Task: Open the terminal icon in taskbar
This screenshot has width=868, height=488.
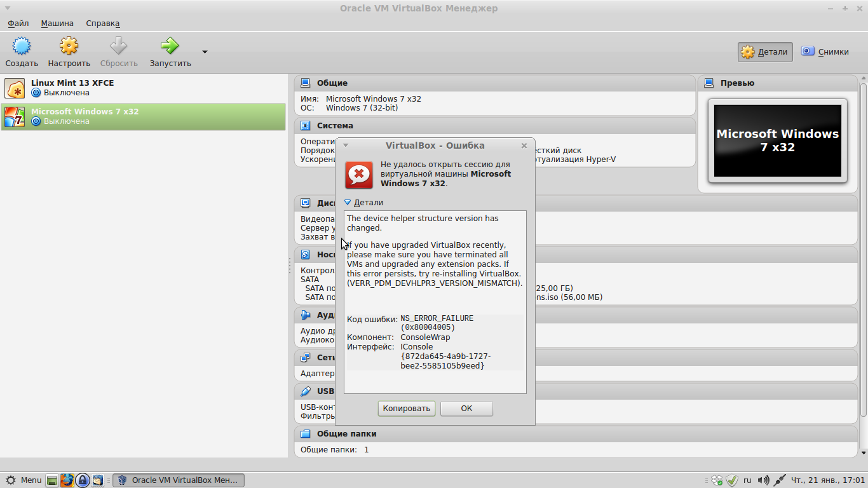Action: pyautogui.click(x=52, y=480)
